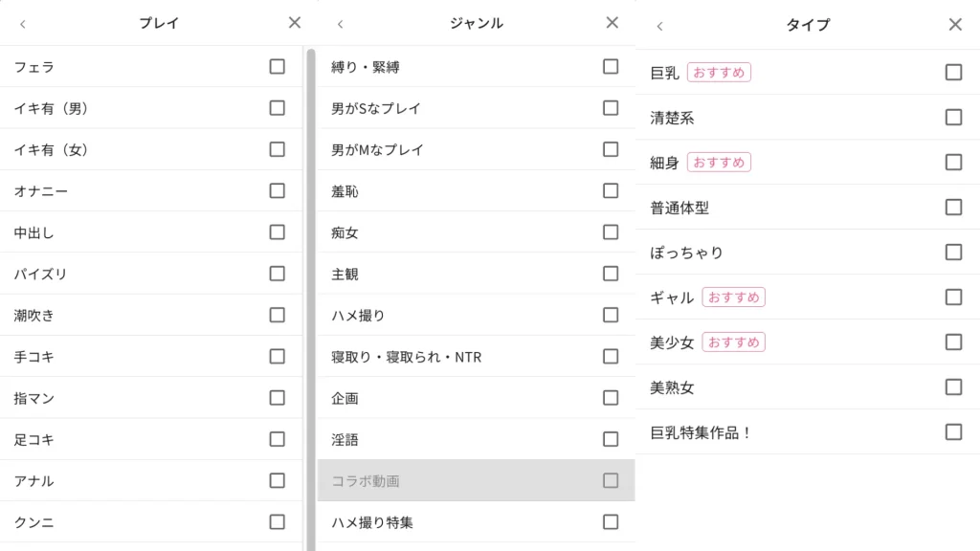Viewport: 980px width, 551px height.
Task: Enable the 普通体型 option
Action: pyautogui.click(x=953, y=207)
